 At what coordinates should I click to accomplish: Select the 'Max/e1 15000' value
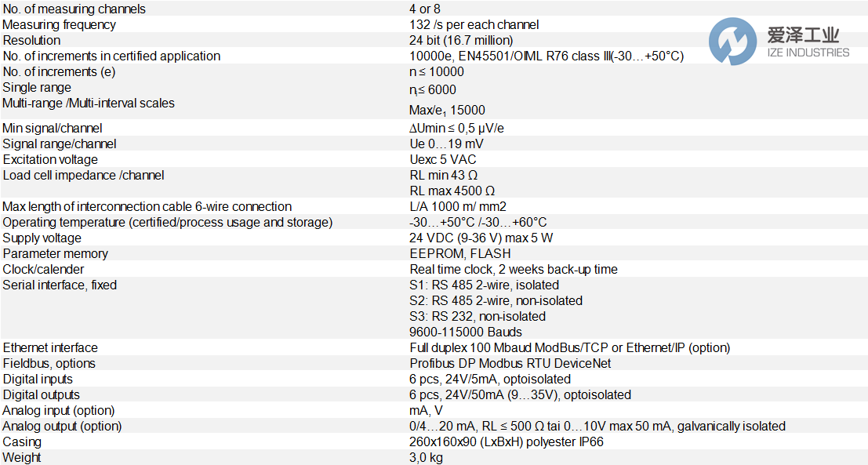(447, 111)
